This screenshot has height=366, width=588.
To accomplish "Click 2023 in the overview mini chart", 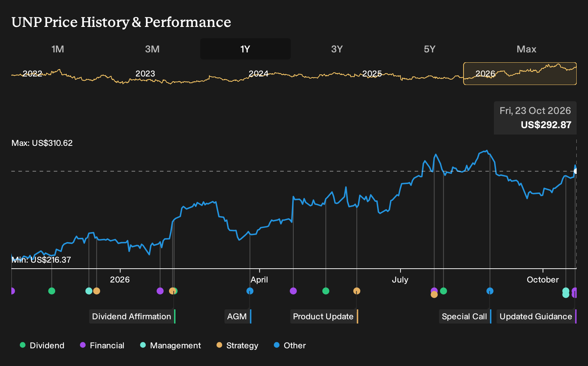I will tap(145, 74).
